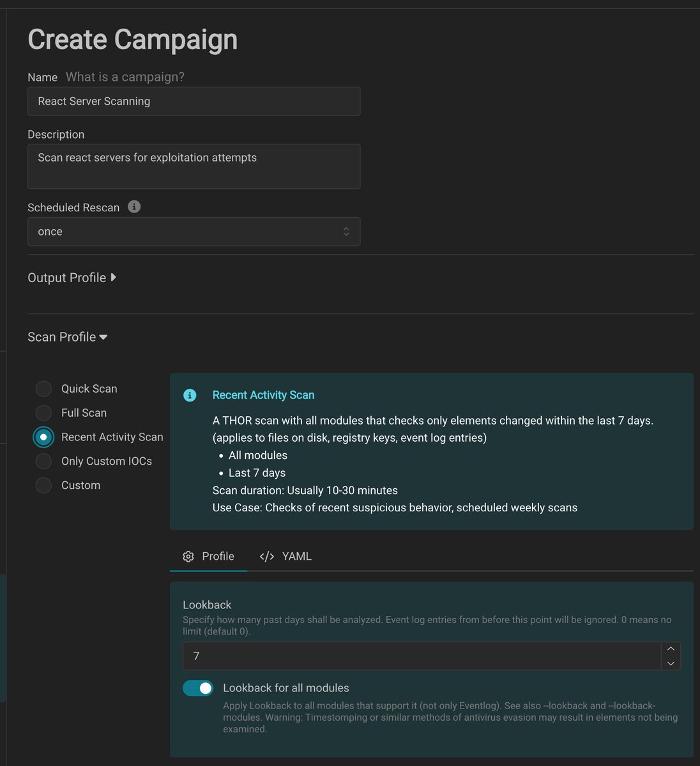
Task: Click the Scheduled Rescan info icon
Action: [134, 207]
